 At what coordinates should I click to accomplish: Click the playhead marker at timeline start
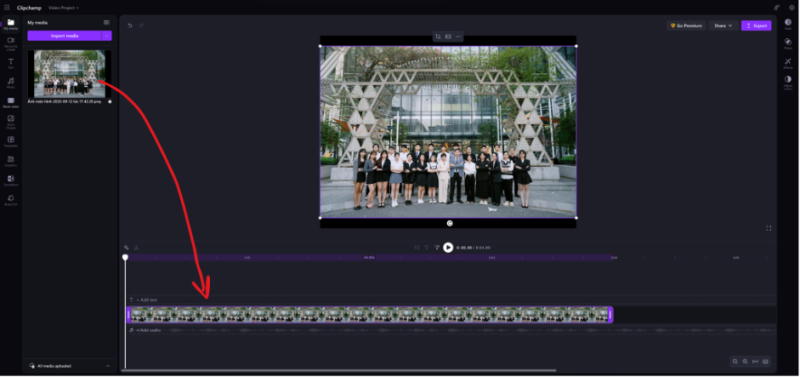(x=125, y=258)
